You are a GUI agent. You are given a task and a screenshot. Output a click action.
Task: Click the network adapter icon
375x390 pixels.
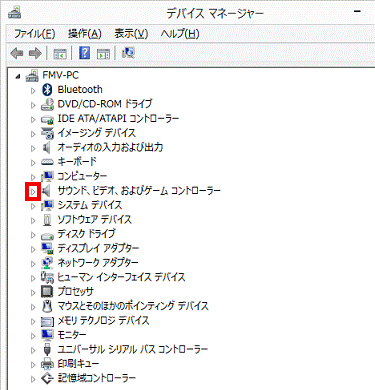[47, 263]
